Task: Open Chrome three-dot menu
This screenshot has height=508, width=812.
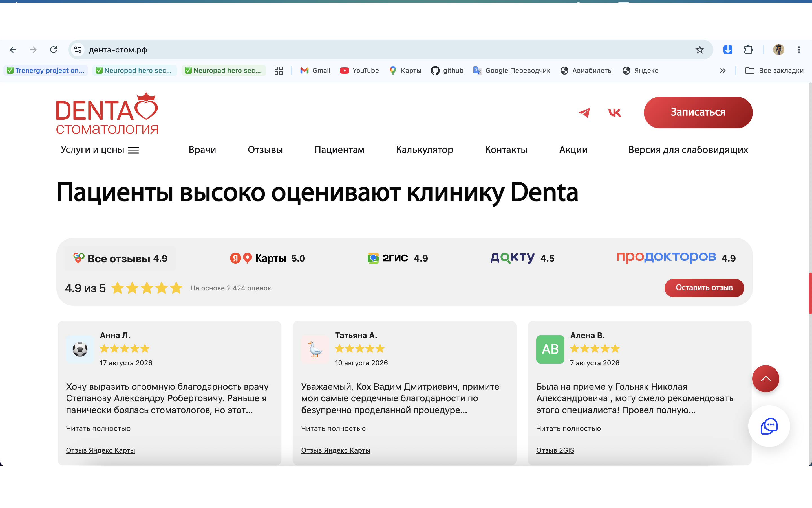Action: (x=799, y=50)
